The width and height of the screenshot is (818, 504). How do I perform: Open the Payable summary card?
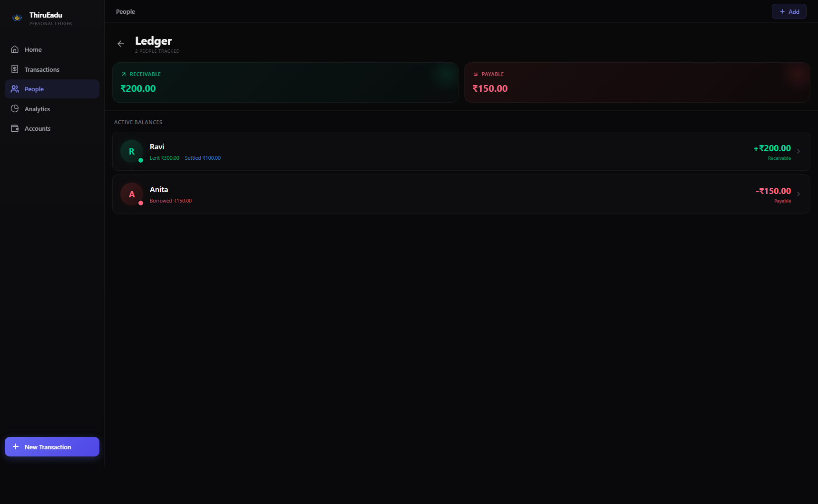tap(637, 82)
